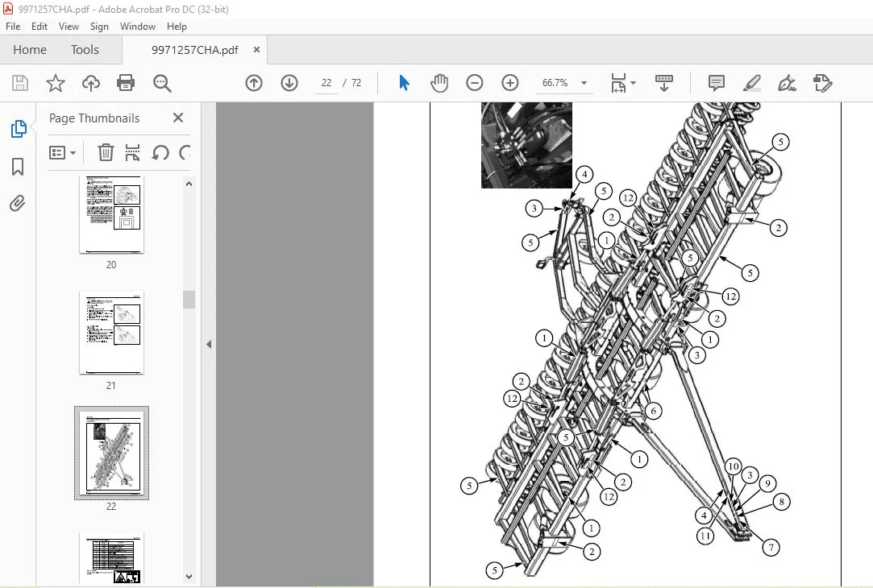The height and width of the screenshot is (588, 873).
Task: Add a comment sticky note
Action: pyautogui.click(x=716, y=83)
